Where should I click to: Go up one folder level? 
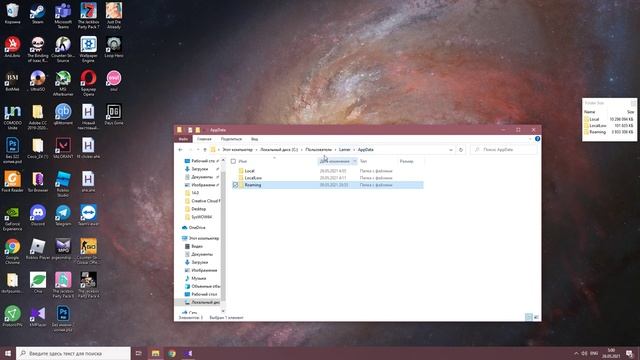coord(205,150)
